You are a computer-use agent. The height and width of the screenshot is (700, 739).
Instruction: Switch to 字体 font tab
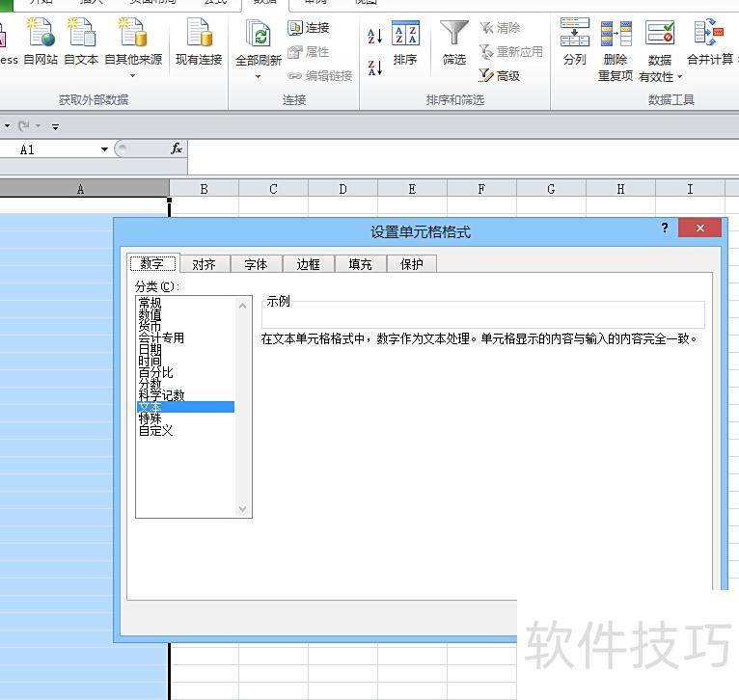tap(256, 264)
